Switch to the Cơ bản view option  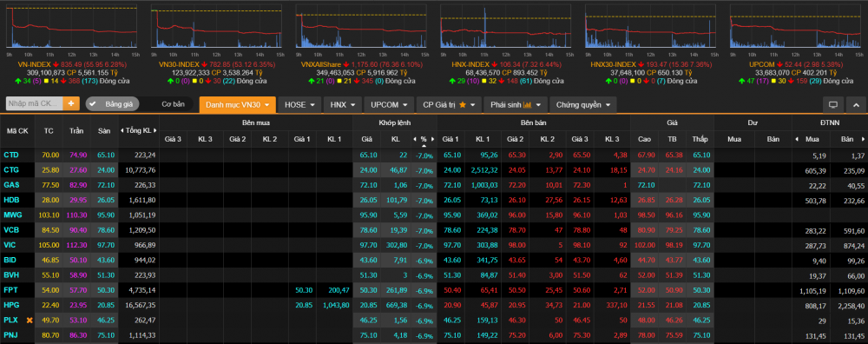[173, 103]
